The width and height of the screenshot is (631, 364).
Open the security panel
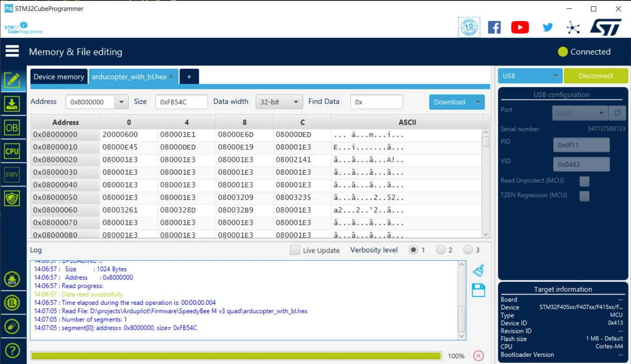(13, 198)
